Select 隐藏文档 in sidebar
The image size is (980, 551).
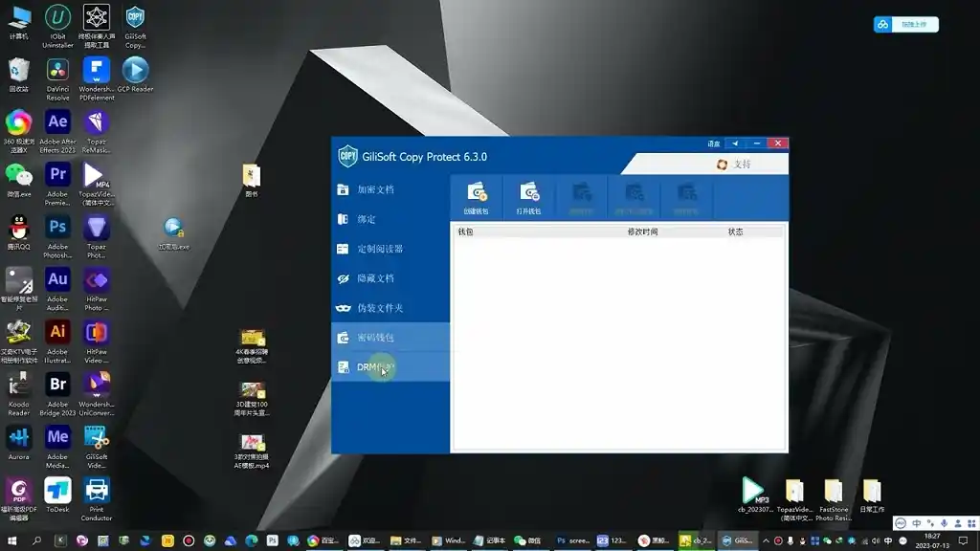pos(390,278)
